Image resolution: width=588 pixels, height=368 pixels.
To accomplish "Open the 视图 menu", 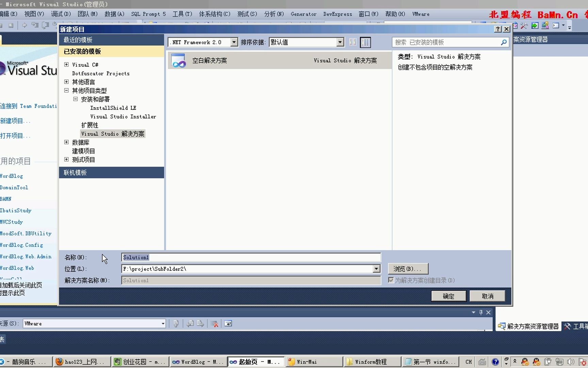I will [34, 14].
